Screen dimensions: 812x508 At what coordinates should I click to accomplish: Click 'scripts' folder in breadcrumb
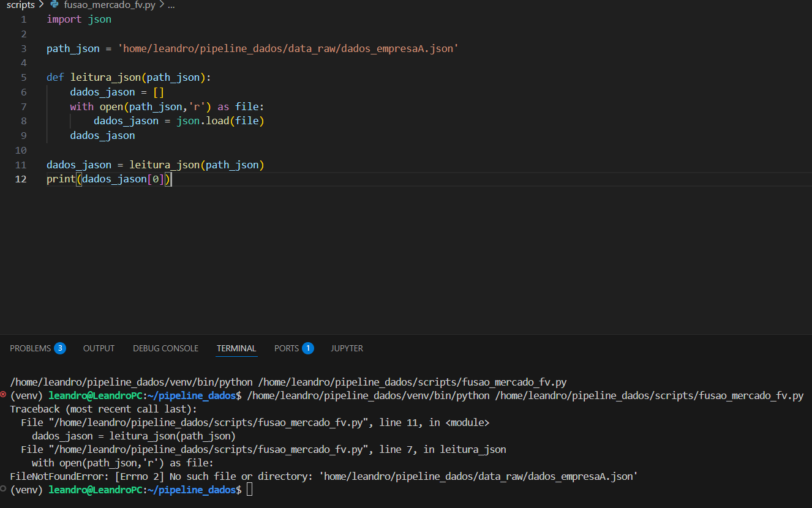pyautogui.click(x=20, y=5)
